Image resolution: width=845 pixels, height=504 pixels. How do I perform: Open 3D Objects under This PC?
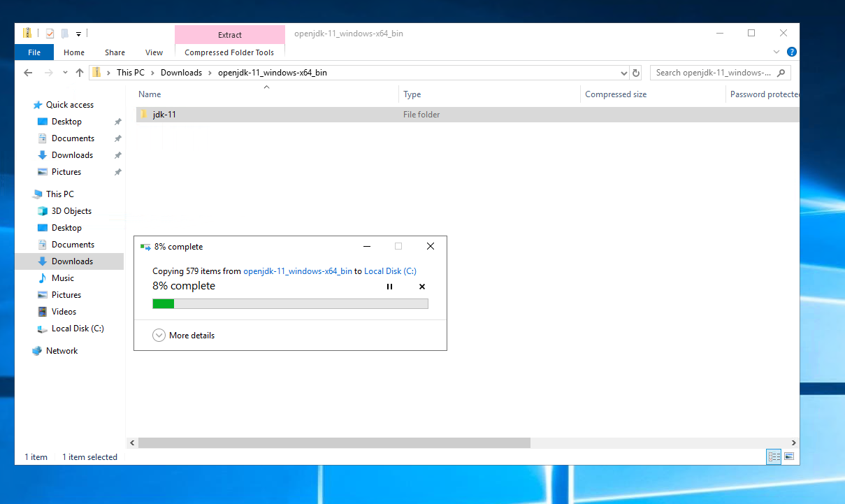(71, 211)
